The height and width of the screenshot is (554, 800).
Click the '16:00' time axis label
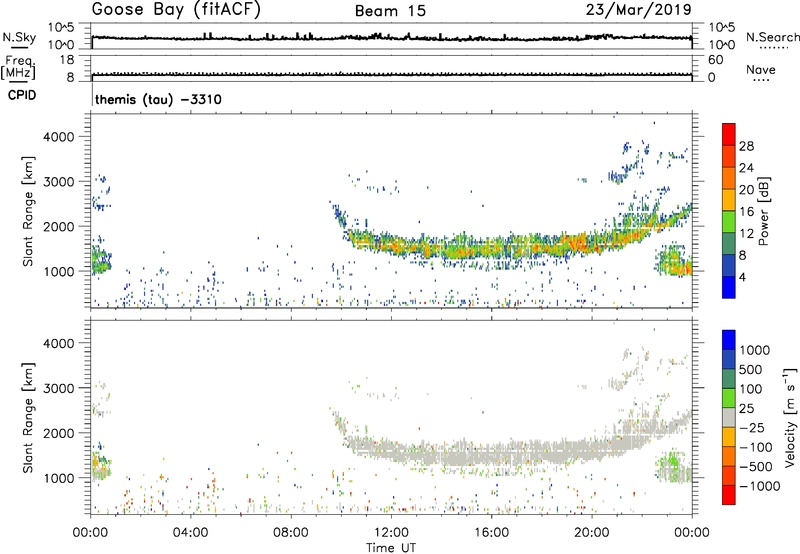[x=491, y=533]
